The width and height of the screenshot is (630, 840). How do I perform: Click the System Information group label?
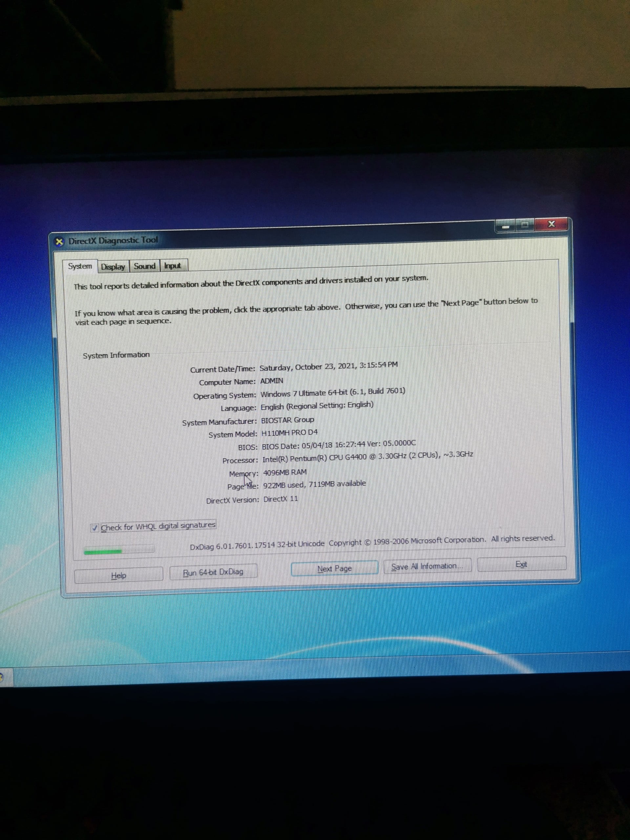(116, 355)
